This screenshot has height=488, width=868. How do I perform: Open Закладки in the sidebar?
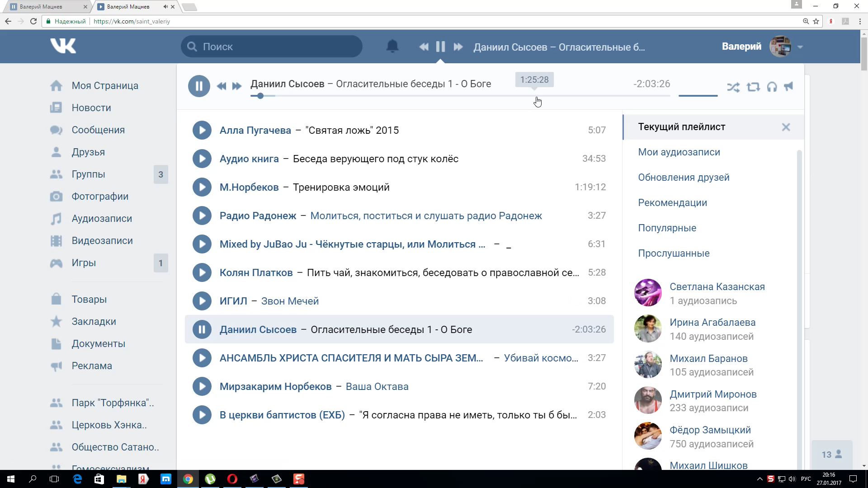click(x=94, y=322)
